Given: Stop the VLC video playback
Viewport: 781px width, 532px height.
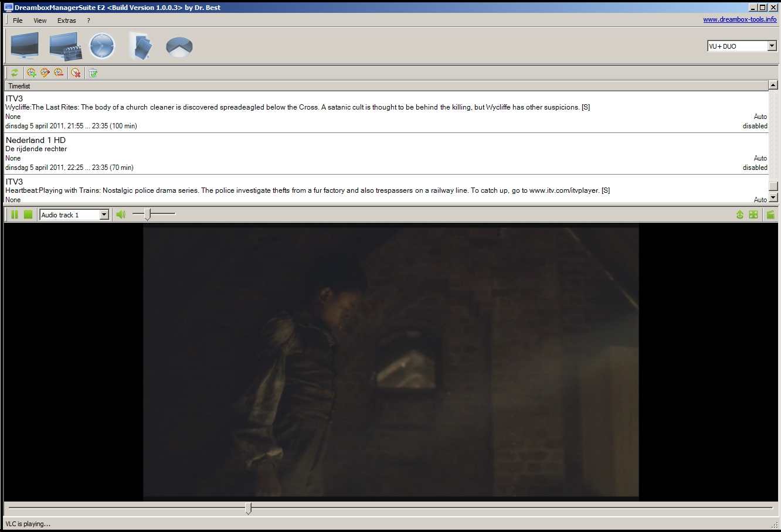Looking at the screenshot, I should (28, 214).
